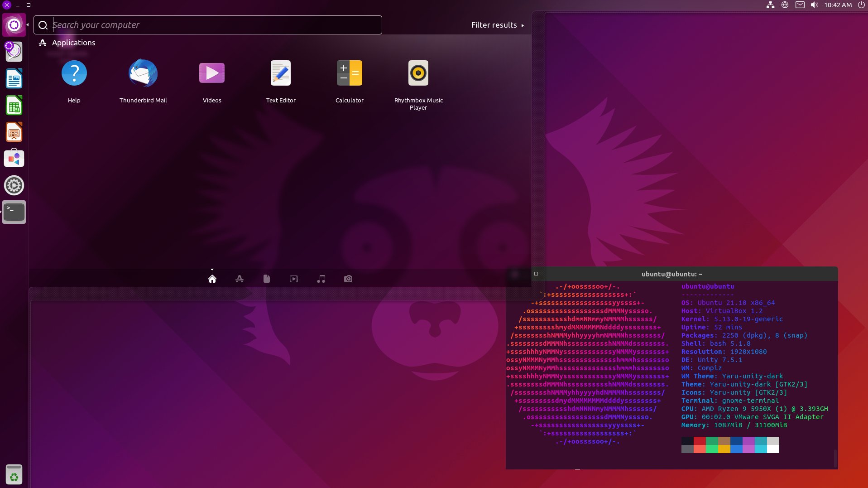
Task: Switch to the Photos lens tab
Action: tap(348, 279)
